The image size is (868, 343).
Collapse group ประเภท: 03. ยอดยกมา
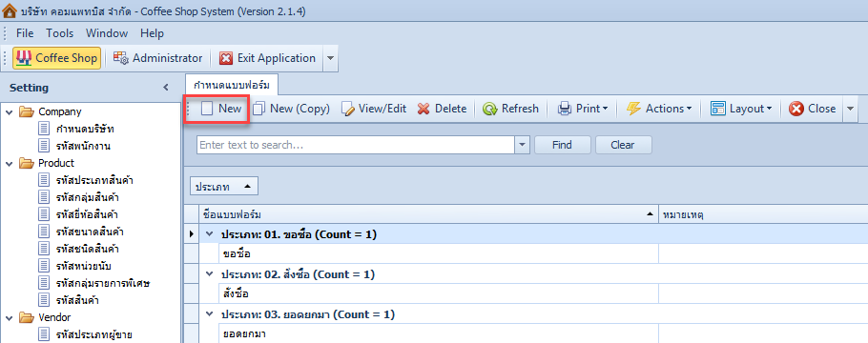[x=209, y=314]
